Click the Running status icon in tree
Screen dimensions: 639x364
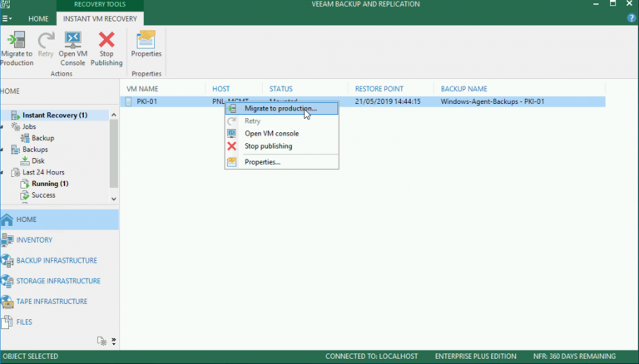pos(25,184)
